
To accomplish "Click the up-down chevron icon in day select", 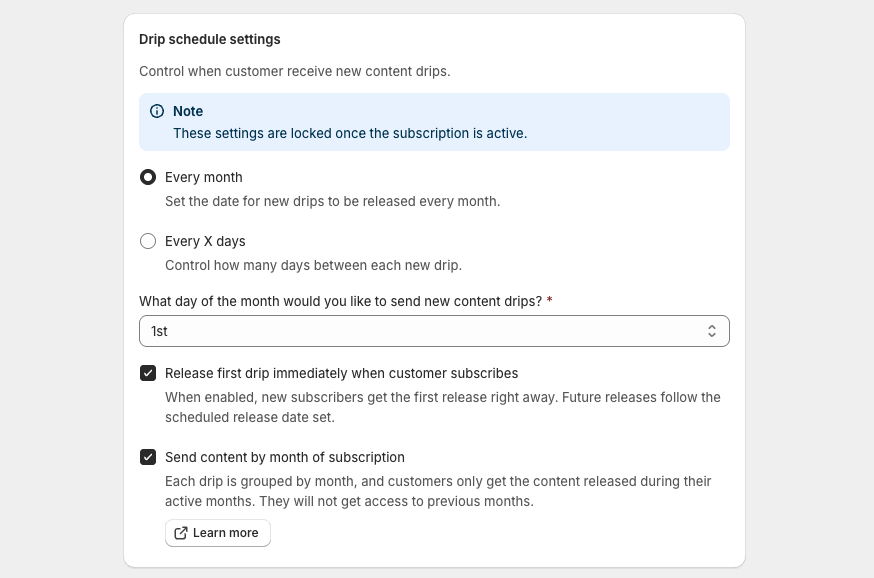I will (711, 331).
